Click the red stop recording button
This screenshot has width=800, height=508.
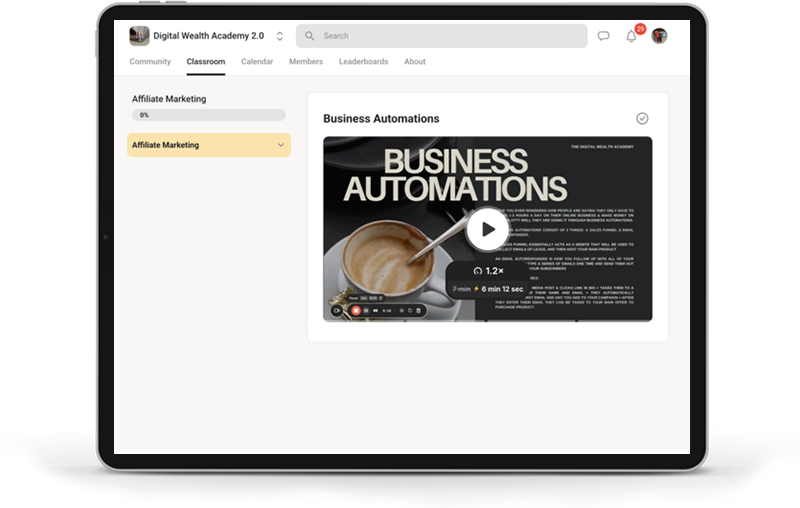[x=355, y=311]
